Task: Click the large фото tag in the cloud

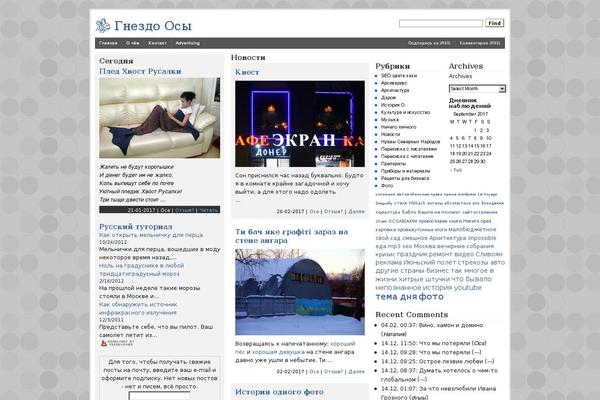Action: coord(430,297)
